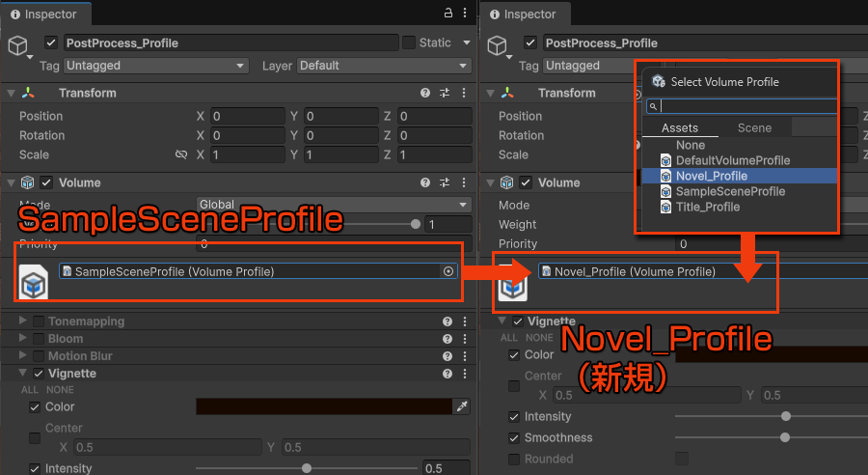Open Tonemapping override three-dot menu
The height and width of the screenshot is (475, 868).
pyautogui.click(x=466, y=321)
